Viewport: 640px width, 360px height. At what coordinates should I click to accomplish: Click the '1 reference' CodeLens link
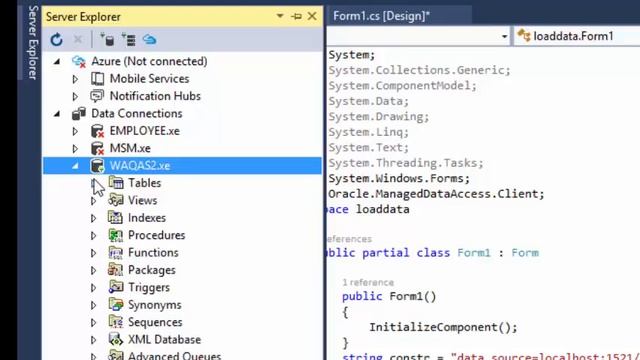tap(368, 282)
